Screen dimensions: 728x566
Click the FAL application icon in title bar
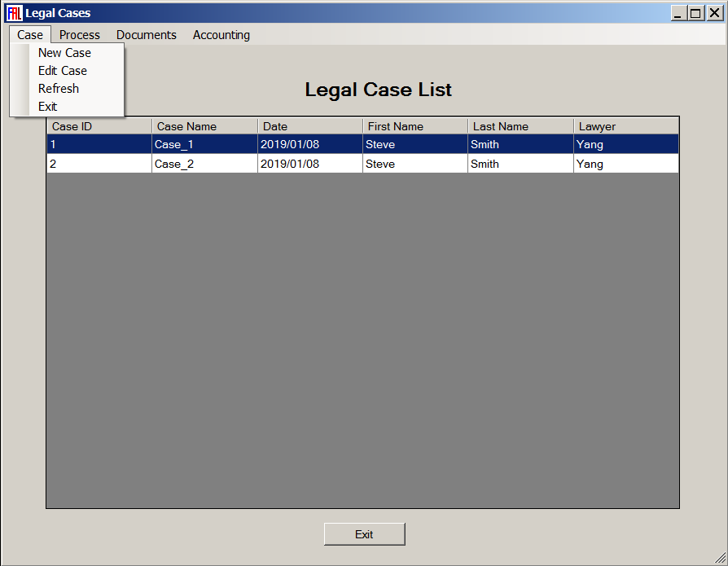(13, 13)
